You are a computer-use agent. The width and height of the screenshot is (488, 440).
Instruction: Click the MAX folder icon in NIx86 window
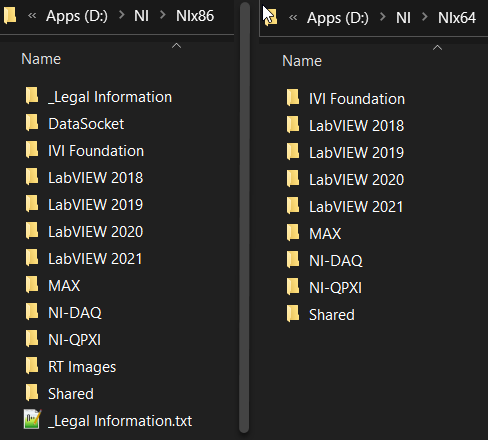coord(32,285)
